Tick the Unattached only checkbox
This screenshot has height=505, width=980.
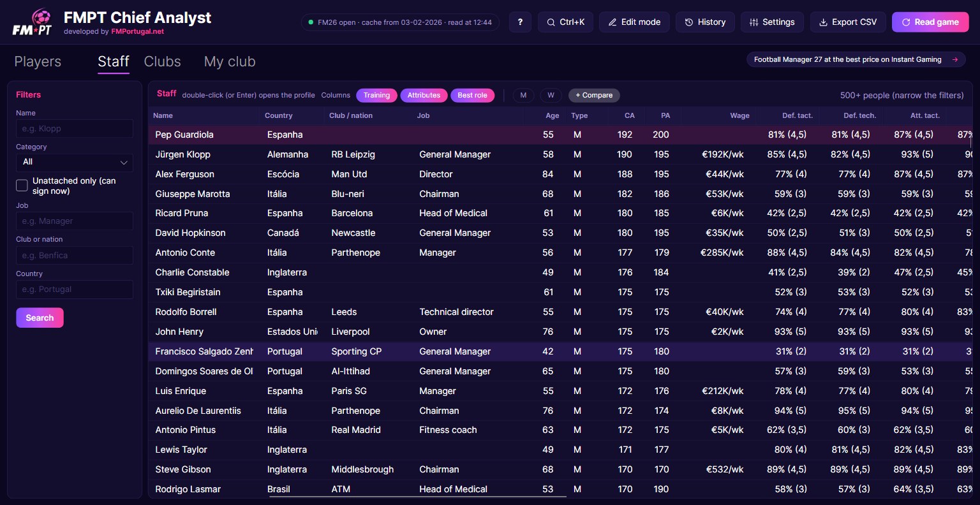coord(22,186)
